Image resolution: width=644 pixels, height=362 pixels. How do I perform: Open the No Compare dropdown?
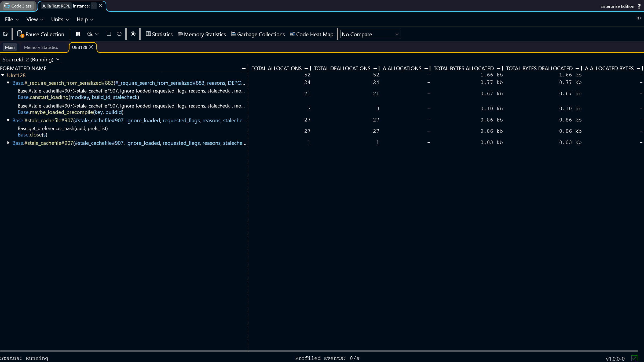click(370, 34)
